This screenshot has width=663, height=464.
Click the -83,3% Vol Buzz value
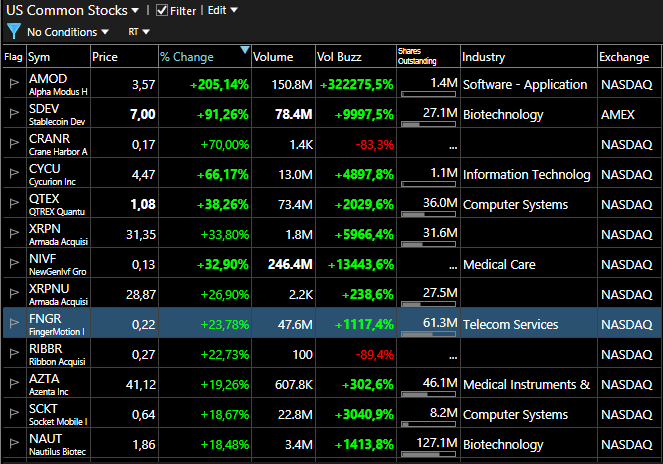(x=375, y=145)
